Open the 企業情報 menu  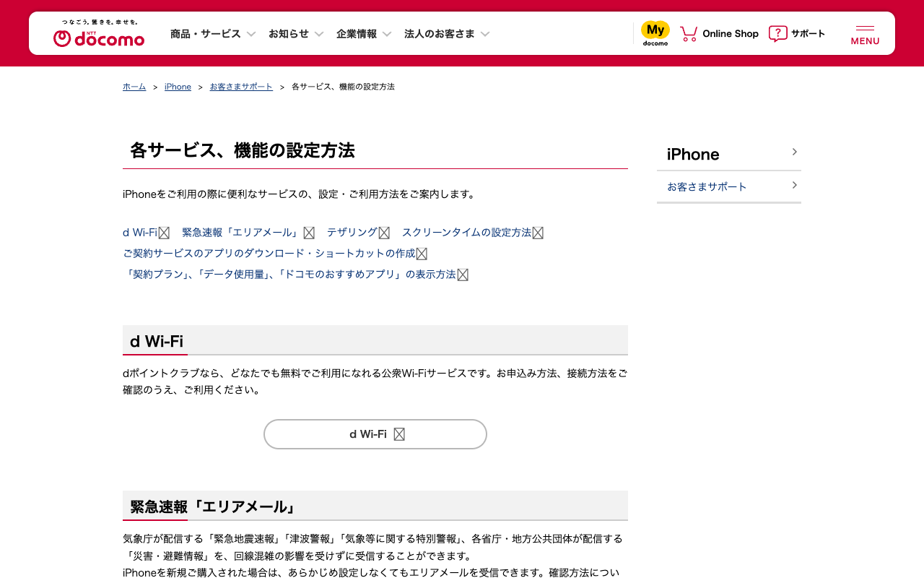coord(357,34)
